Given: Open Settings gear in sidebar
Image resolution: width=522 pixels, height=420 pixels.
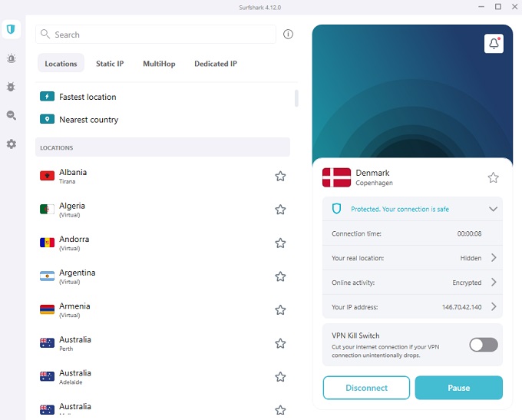Looking at the screenshot, I should [x=12, y=144].
